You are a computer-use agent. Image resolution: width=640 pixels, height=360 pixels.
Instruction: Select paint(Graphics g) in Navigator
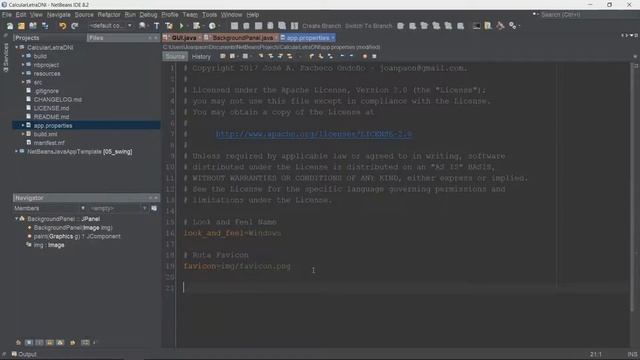click(x=77, y=236)
